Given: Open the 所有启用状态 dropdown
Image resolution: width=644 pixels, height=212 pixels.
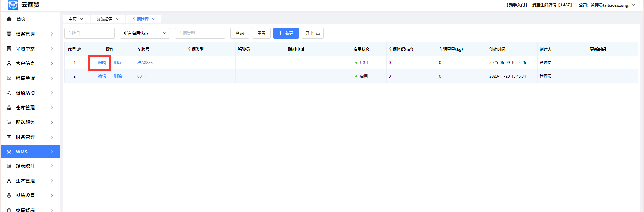Looking at the screenshot, I should (x=145, y=33).
